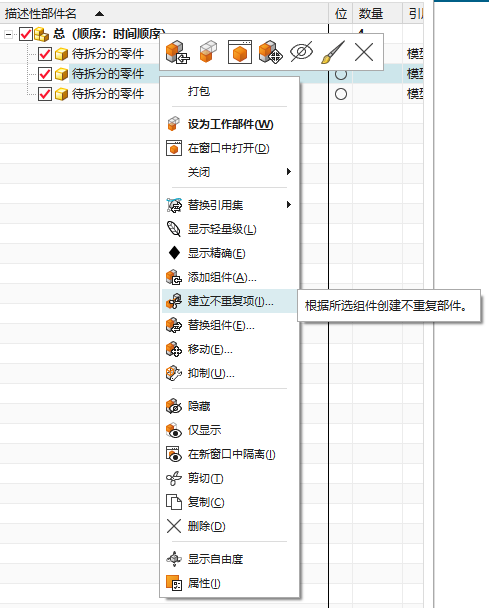Choose 添加组件(A)... menu entry
The height and width of the screenshot is (608, 489).
230,277
